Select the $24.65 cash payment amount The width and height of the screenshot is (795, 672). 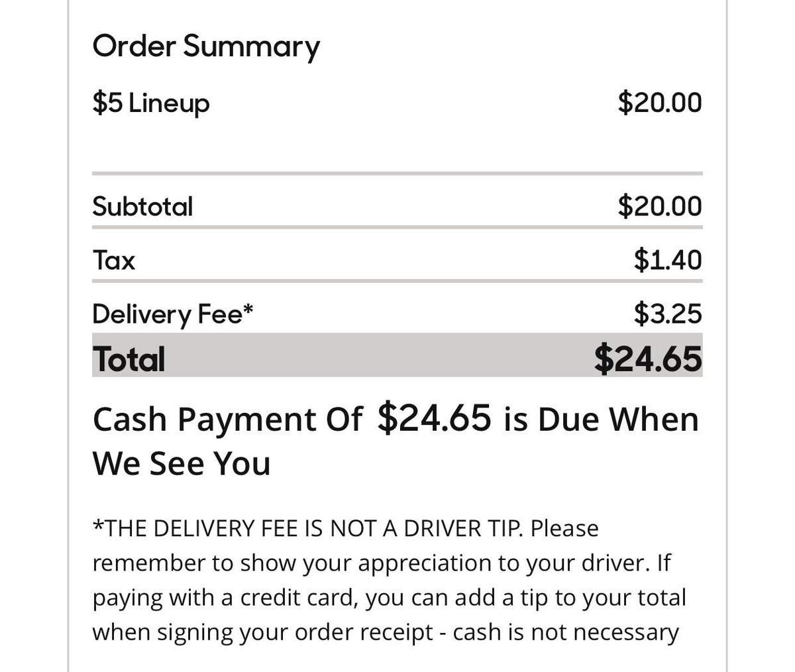435,418
